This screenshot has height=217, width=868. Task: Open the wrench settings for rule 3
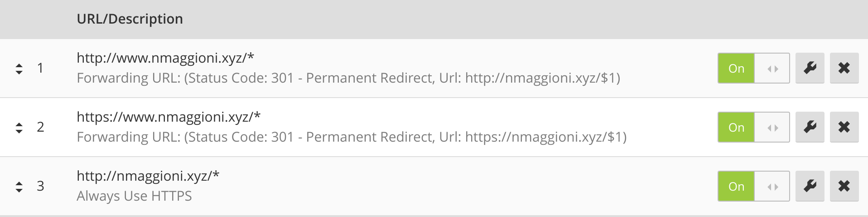pos(810,186)
